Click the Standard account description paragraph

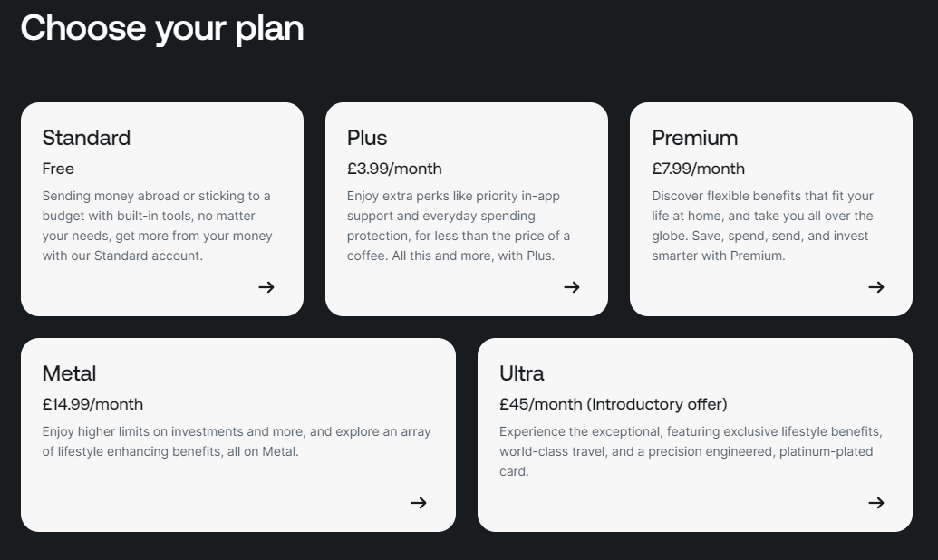(x=157, y=226)
